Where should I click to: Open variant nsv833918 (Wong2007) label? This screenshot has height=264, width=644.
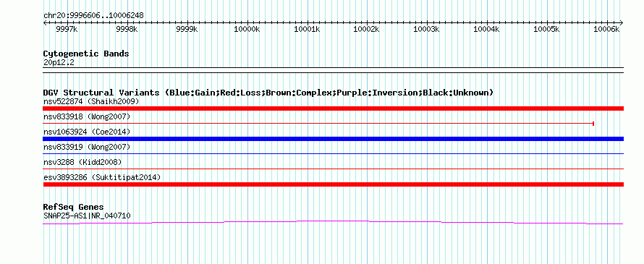[87, 116]
